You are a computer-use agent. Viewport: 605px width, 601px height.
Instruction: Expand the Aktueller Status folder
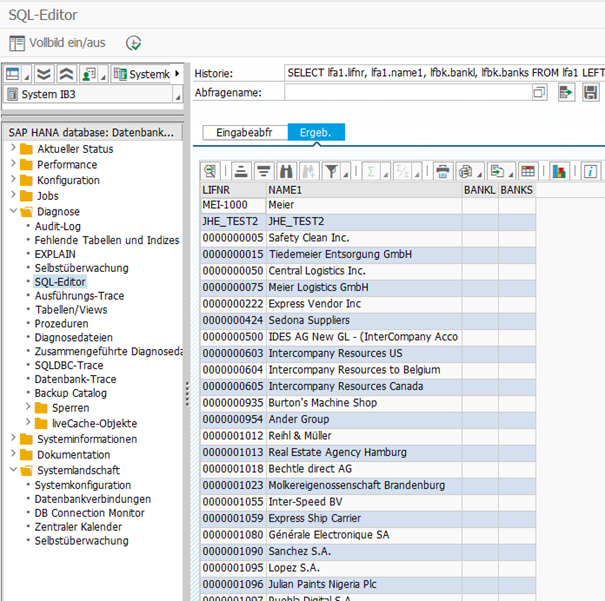(x=14, y=149)
